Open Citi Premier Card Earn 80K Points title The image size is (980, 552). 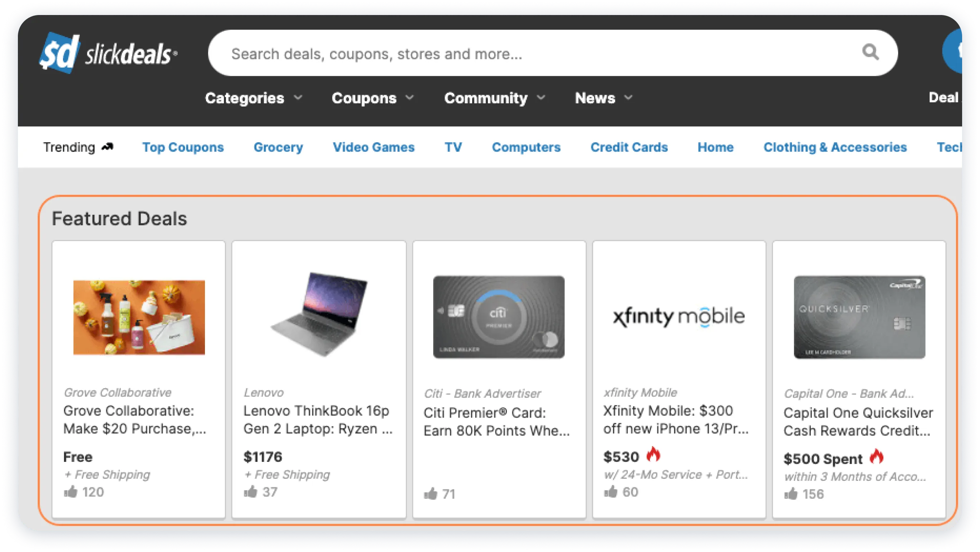click(x=496, y=422)
